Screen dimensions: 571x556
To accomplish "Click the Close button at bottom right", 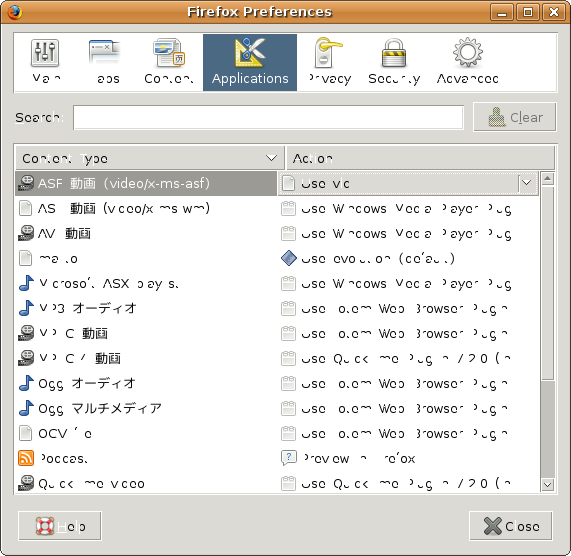I will pos(511,526).
